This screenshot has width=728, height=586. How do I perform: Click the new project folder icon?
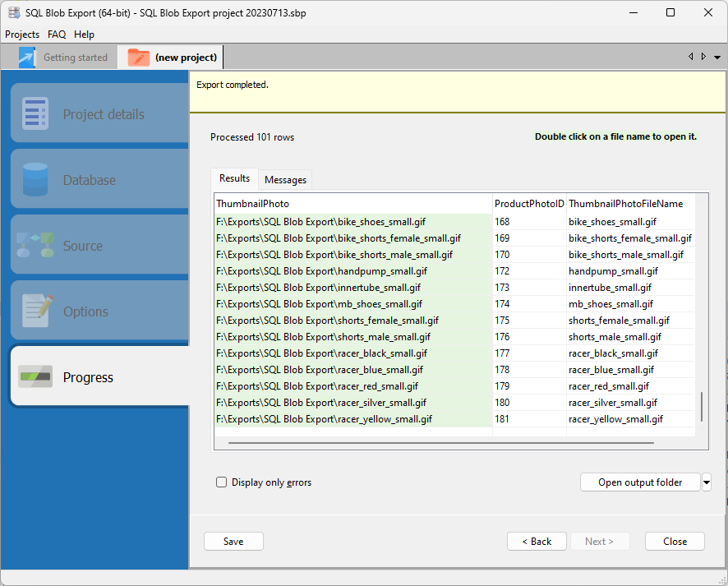point(139,58)
